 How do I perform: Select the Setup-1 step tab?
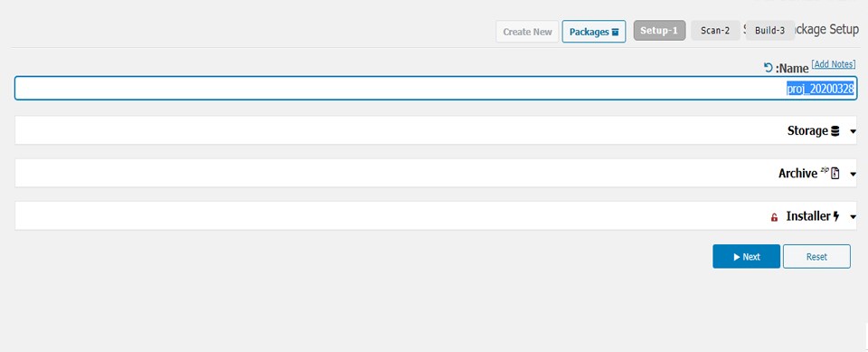659,31
